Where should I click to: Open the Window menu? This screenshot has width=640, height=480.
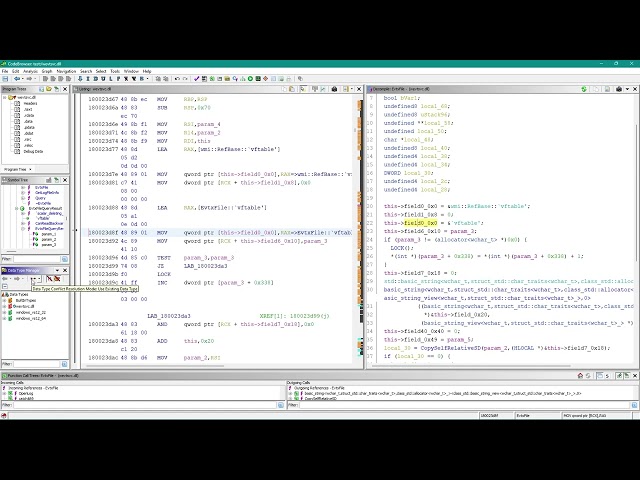[x=131, y=71]
